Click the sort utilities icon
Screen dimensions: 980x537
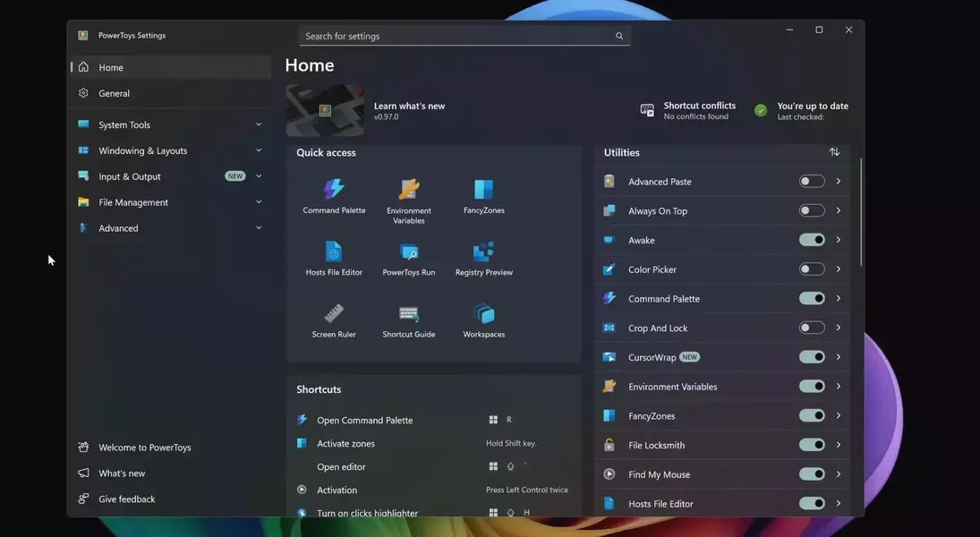[x=834, y=152]
